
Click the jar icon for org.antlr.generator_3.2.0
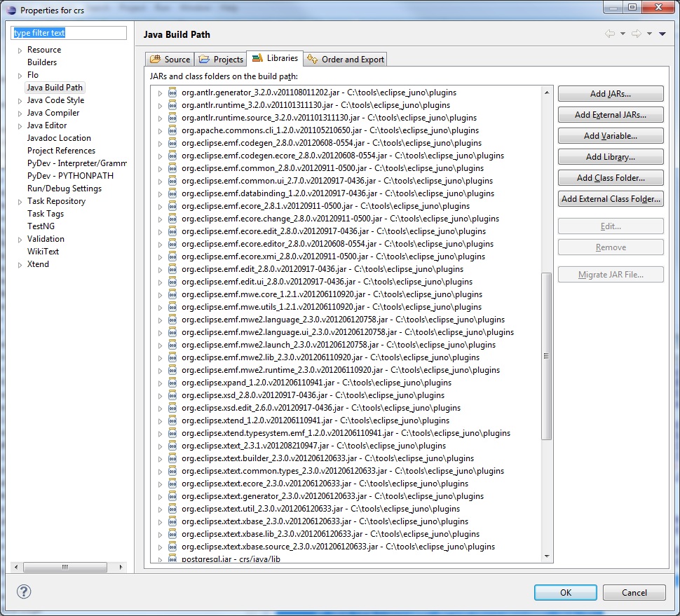172,93
